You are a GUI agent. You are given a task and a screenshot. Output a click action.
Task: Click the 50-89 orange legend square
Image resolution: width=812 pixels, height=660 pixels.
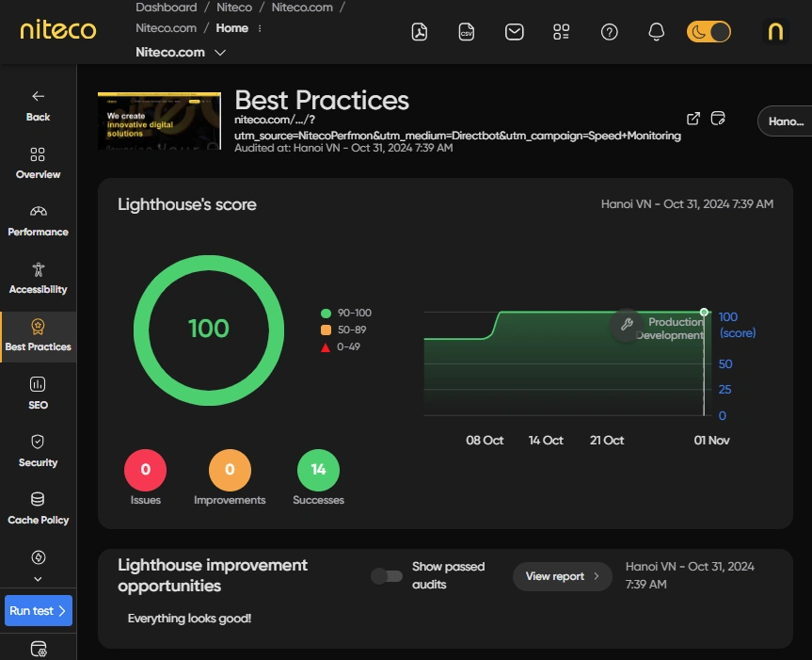[x=326, y=330]
